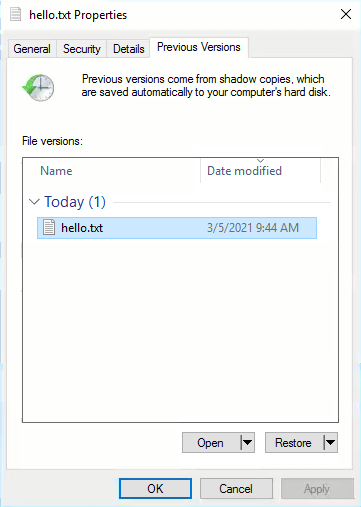Select the Previous Versions tab
This screenshot has height=507, width=361.
point(199,47)
